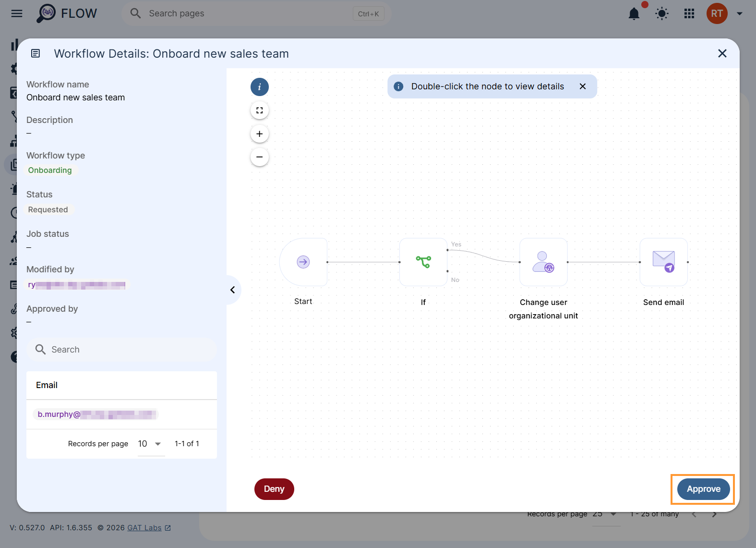Click the 'Onboard new sales team' workflow name
The width and height of the screenshot is (756, 548).
tap(75, 97)
